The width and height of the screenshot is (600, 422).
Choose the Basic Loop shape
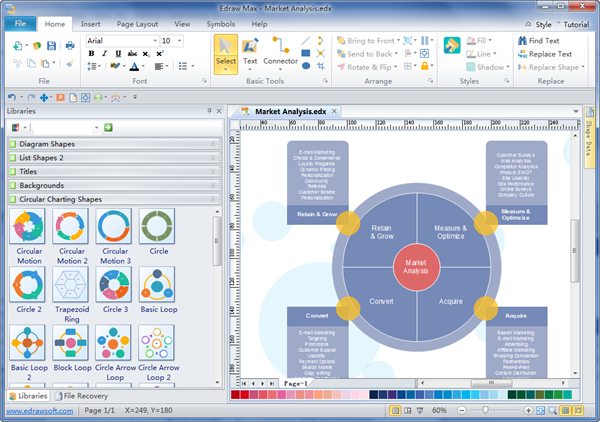click(x=157, y=285)
